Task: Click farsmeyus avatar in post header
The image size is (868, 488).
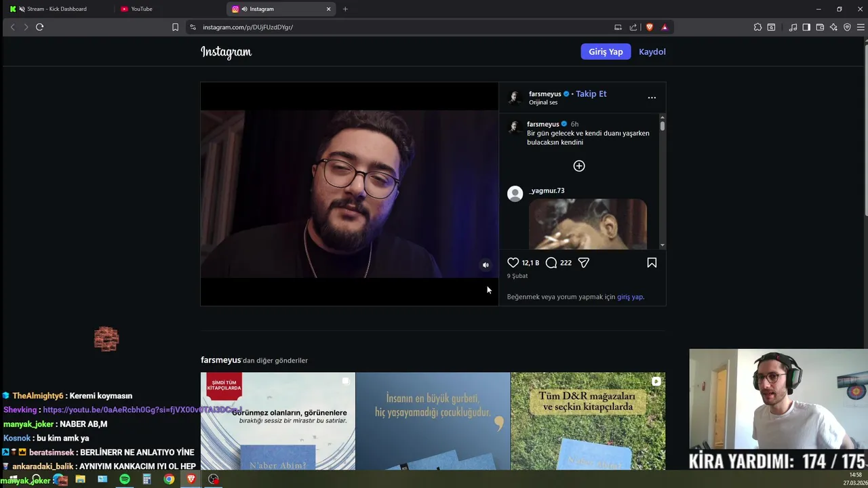Action: [x=515, y=98]
